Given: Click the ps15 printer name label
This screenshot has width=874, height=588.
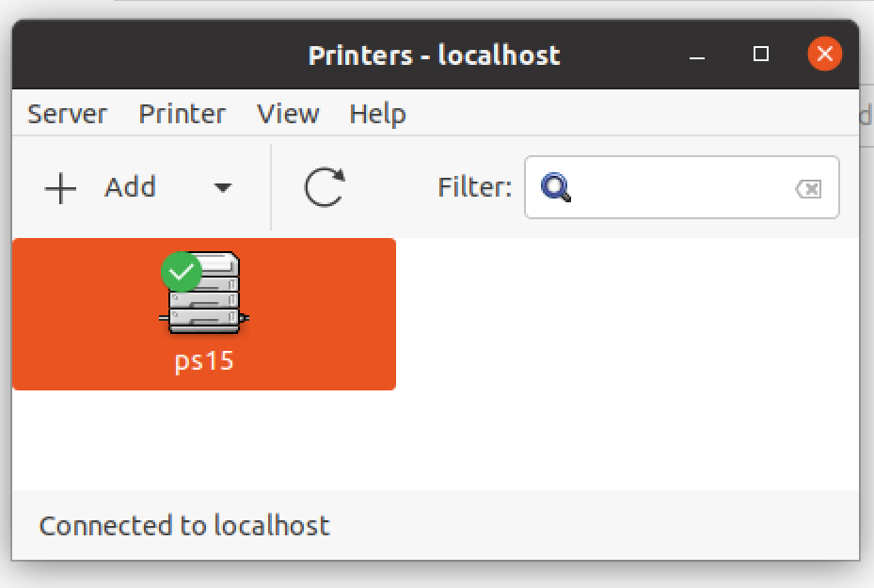Looking at the screenshot, I should [x=204, y=361].
